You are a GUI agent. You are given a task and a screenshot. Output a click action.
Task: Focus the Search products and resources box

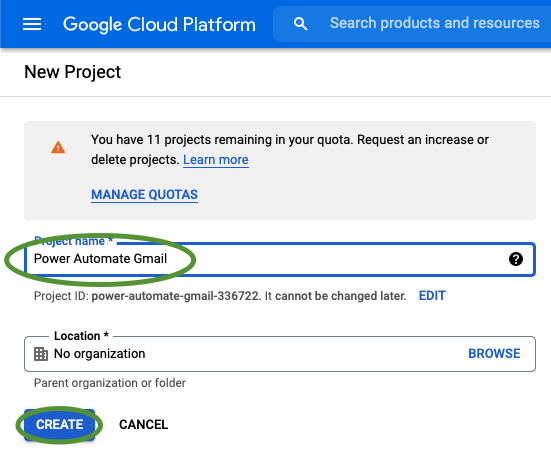pyautogui.click(x=411, y=24)
